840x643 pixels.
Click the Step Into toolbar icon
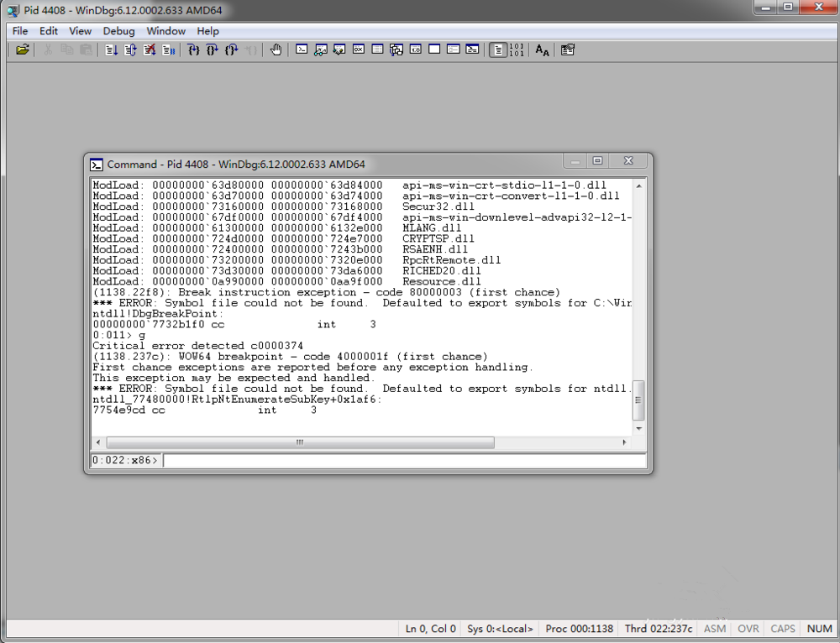pyautogui.click(x=193, y=50)
